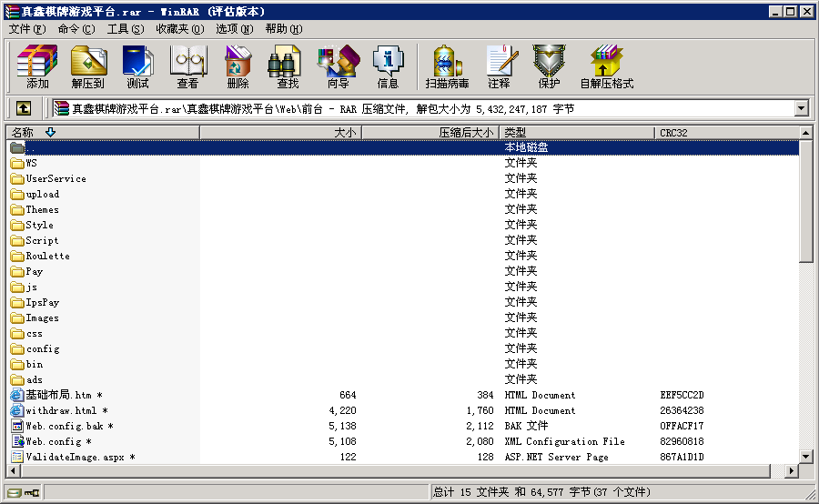Run the 测试 (Test) archive tool
The height and width of the screenshot is (504, 819).
137,67
